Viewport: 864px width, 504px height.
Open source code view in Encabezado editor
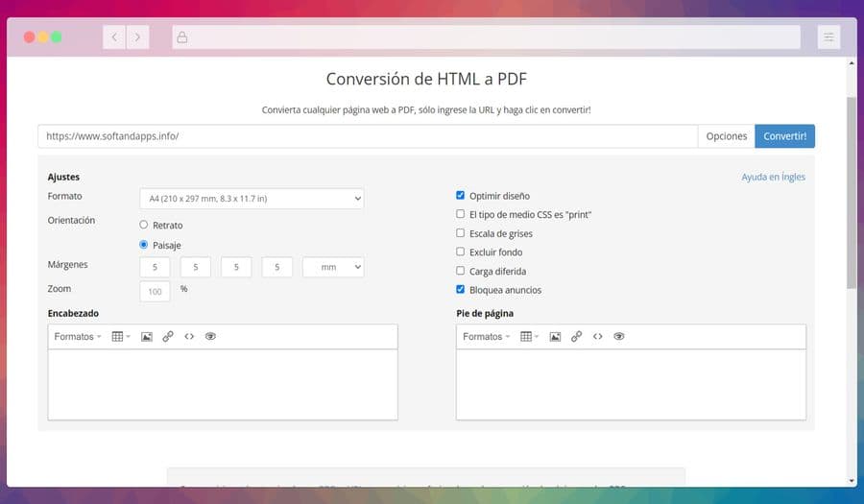click(x=189, y=337)
